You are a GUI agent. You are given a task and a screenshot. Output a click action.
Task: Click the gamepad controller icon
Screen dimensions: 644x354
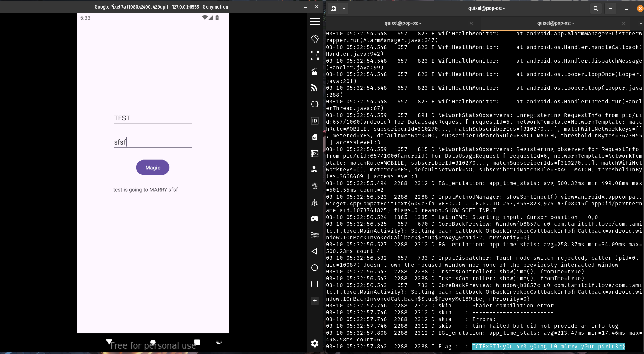[x=314, y=219]
